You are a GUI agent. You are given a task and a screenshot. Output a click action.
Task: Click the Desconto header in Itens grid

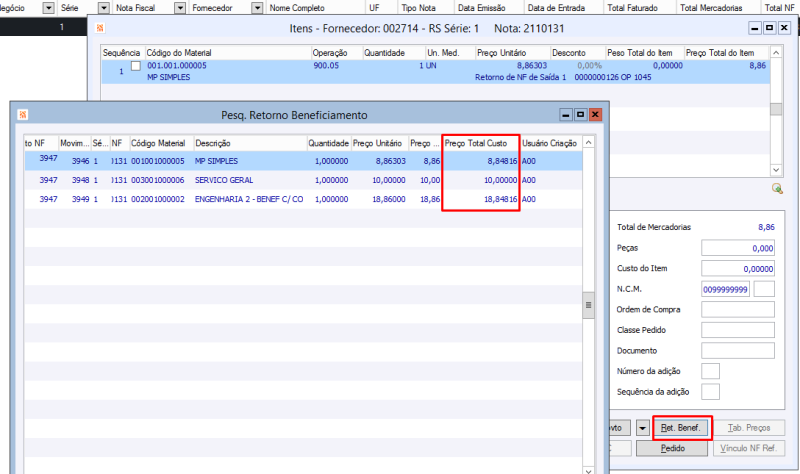pos(577,53)
